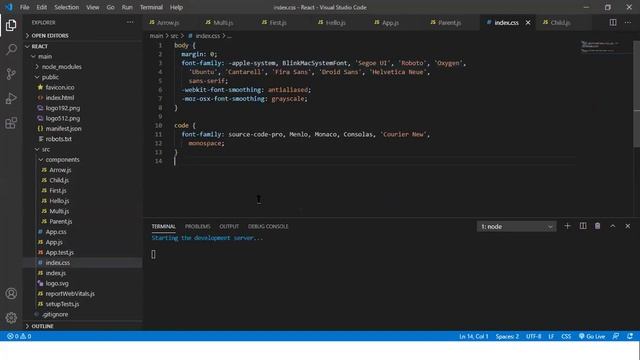Select the Debug Console panel tab
This screenshot has height=360, width=640.
268,226
